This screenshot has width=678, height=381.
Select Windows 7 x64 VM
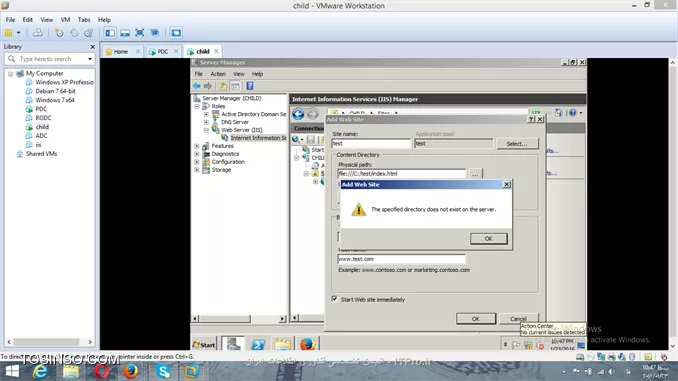(55, 100)
